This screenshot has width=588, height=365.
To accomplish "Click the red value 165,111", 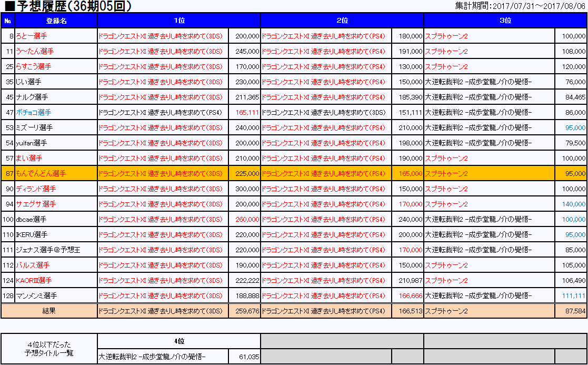I will (247, 113).
